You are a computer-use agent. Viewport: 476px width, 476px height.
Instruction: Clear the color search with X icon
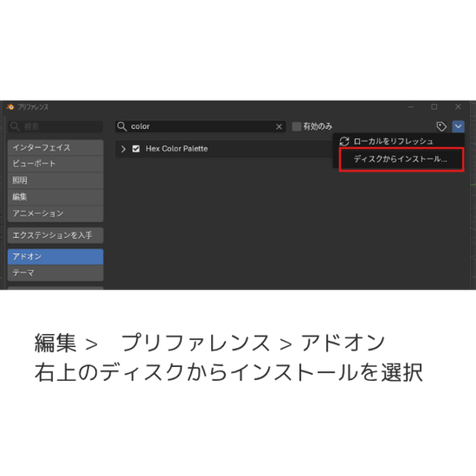coord(279,127)
